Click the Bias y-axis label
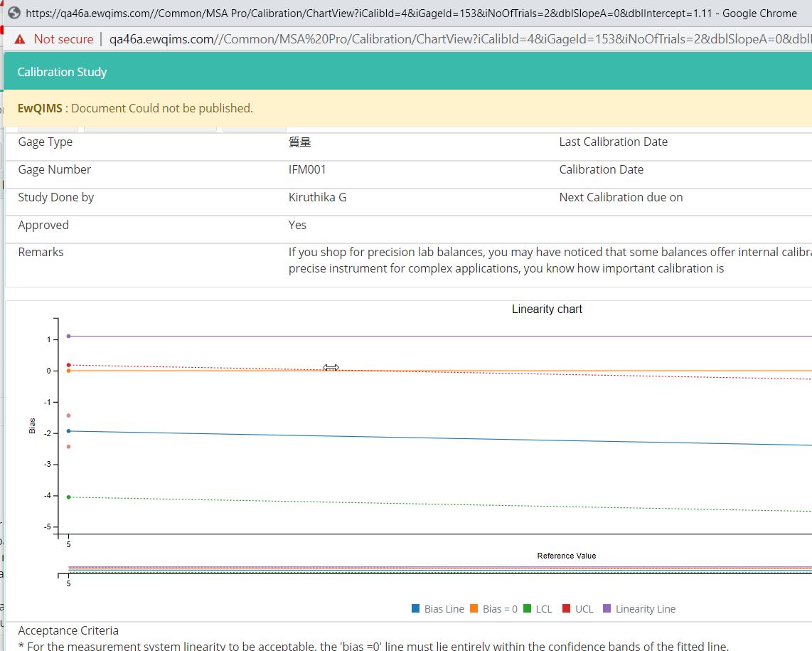This screenshot has width=812, height=651. click(x=32, y=425)
